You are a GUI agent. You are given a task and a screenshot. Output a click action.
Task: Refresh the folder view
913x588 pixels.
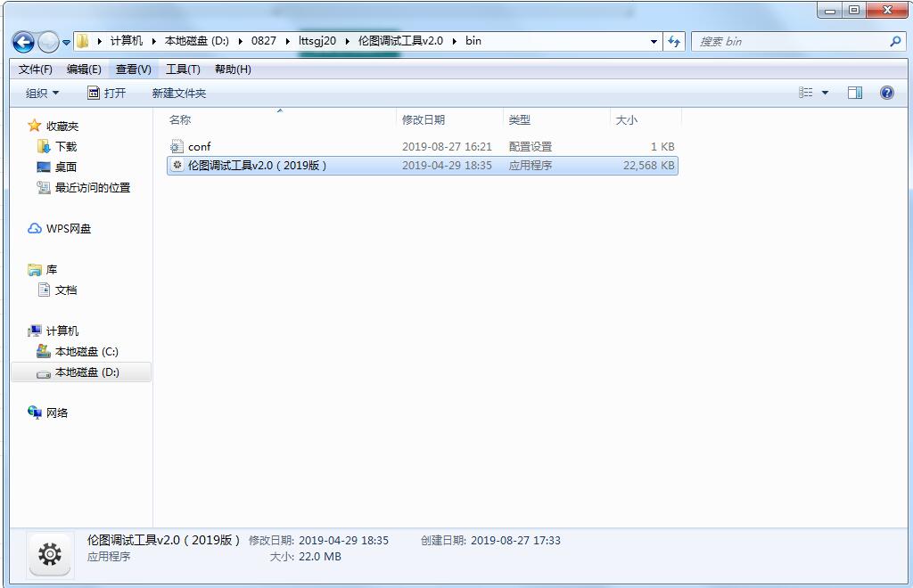pyautogui.click(x=674, y=41)
